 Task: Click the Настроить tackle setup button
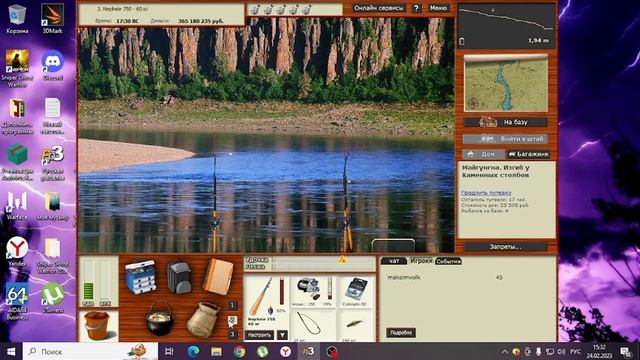tap(260, 335)
